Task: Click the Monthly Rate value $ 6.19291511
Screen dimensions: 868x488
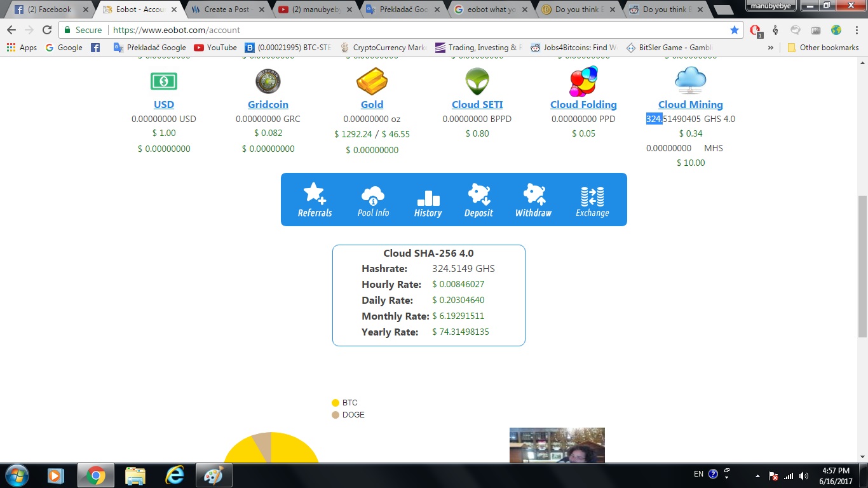Action: (x=458, y=316)
